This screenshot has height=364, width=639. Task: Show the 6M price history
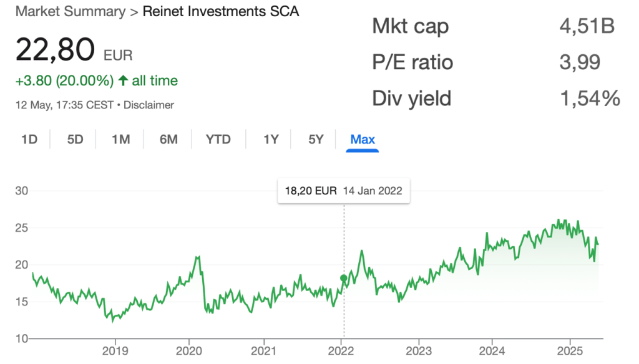pos(168,140)
